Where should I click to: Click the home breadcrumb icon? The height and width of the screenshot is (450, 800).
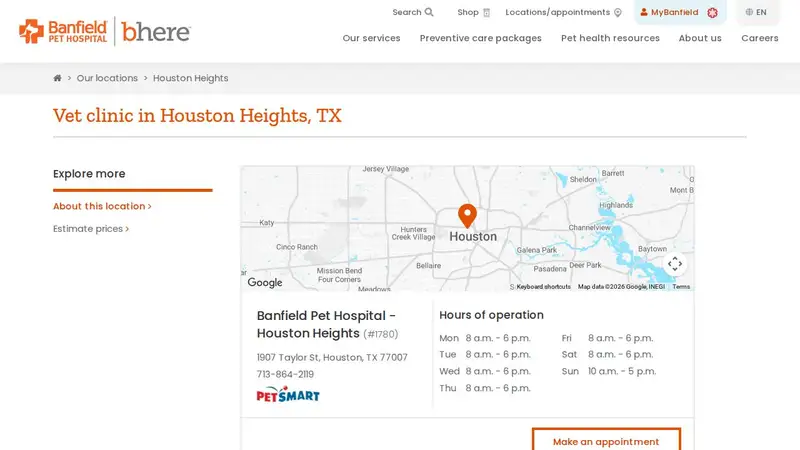pyautogui.click(x=57, y=78)
